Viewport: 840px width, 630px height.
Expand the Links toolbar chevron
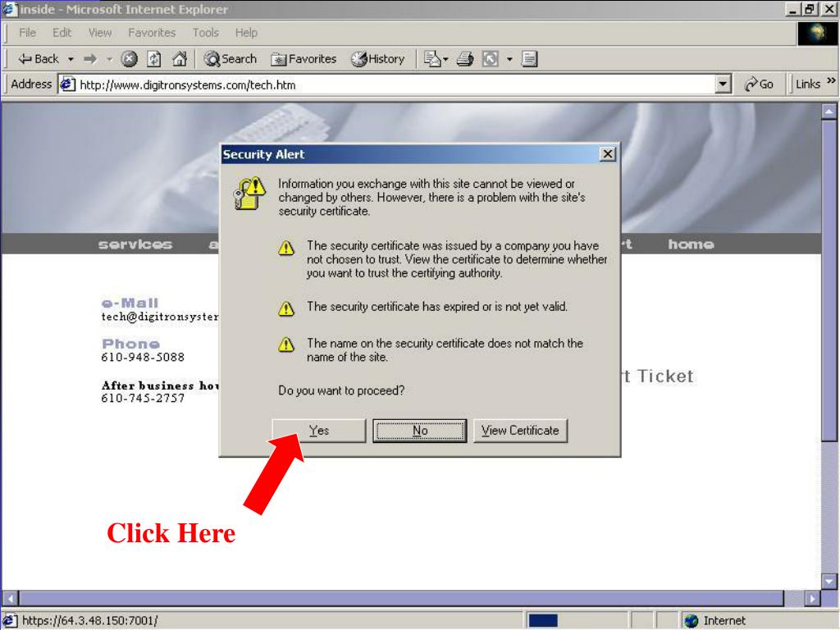[x=831, y=81]
